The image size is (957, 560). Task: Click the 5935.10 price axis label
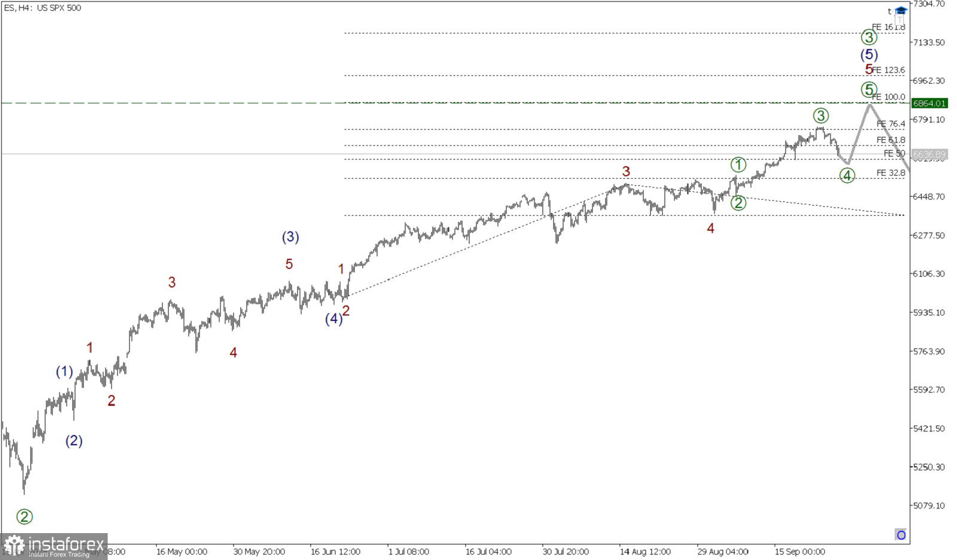point(929,313)
